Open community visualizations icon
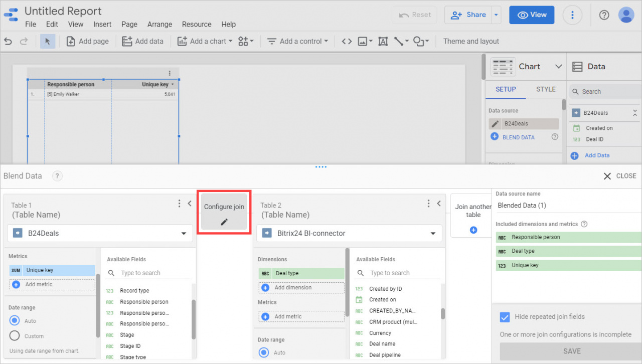 [246, 41]
